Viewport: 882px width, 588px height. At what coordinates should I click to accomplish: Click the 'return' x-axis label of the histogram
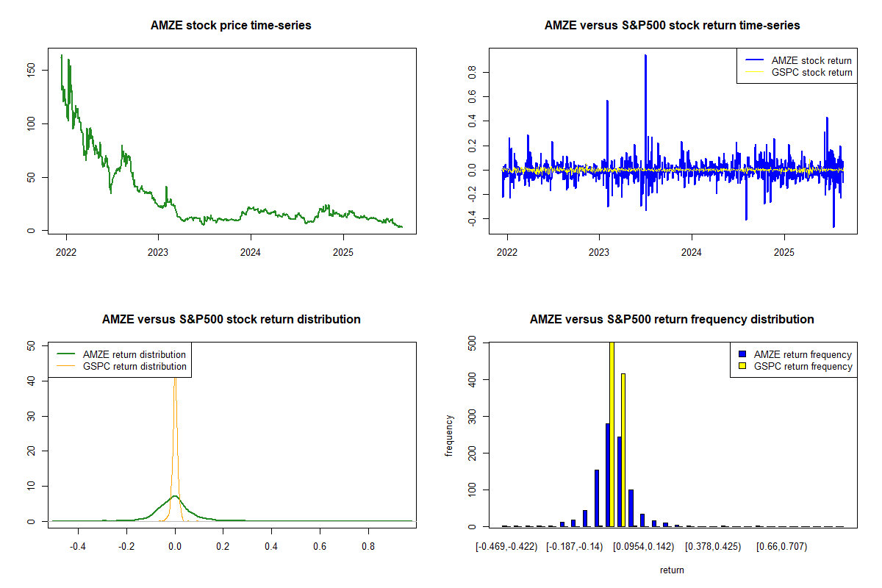(672, 570)
